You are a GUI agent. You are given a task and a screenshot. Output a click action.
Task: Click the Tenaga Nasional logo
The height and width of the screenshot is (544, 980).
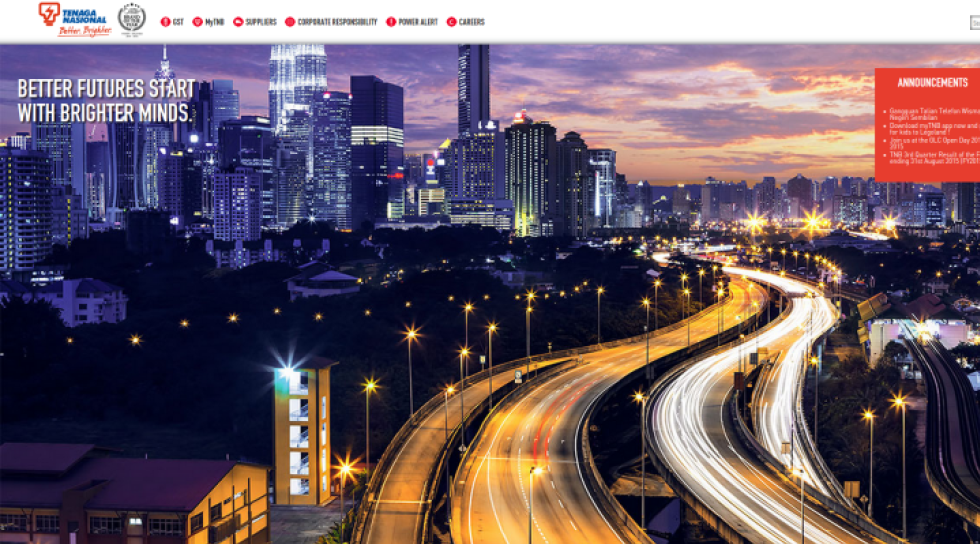click(x=73, y=19)
